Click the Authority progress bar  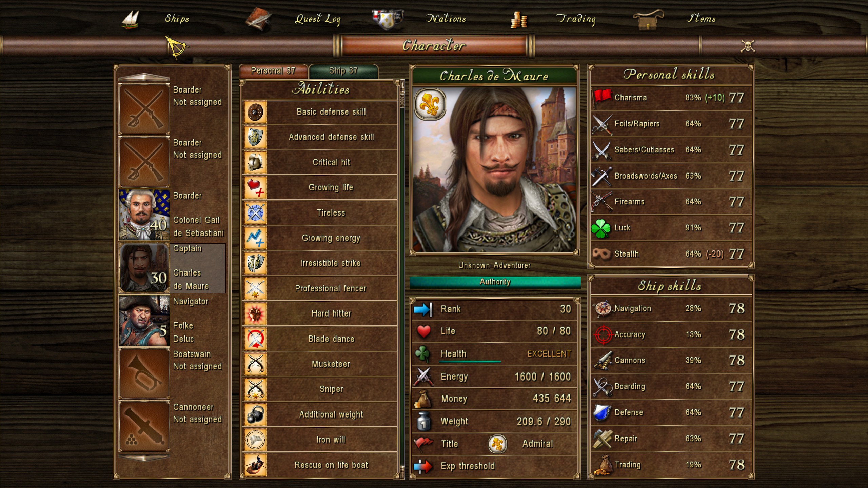495,282
